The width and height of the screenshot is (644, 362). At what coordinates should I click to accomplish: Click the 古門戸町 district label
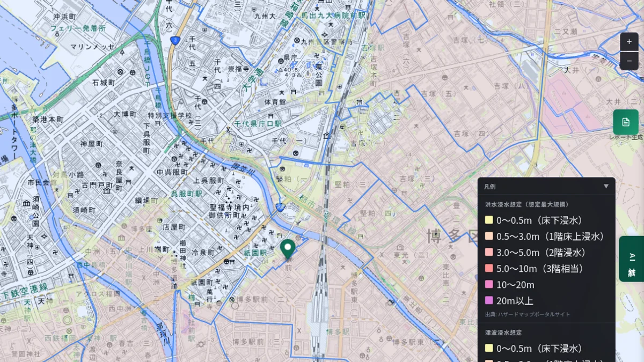(x=97, y=185)
